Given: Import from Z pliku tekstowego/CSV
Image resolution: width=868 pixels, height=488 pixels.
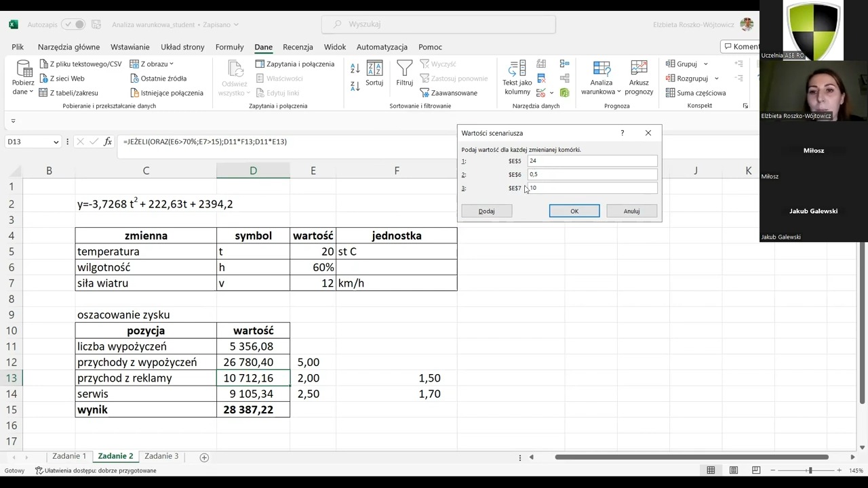Looking at the screenshot, I should [x=79, y=64].
